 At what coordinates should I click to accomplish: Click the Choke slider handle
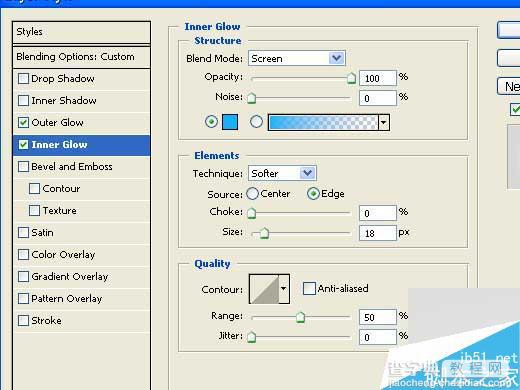click(252, 213)
